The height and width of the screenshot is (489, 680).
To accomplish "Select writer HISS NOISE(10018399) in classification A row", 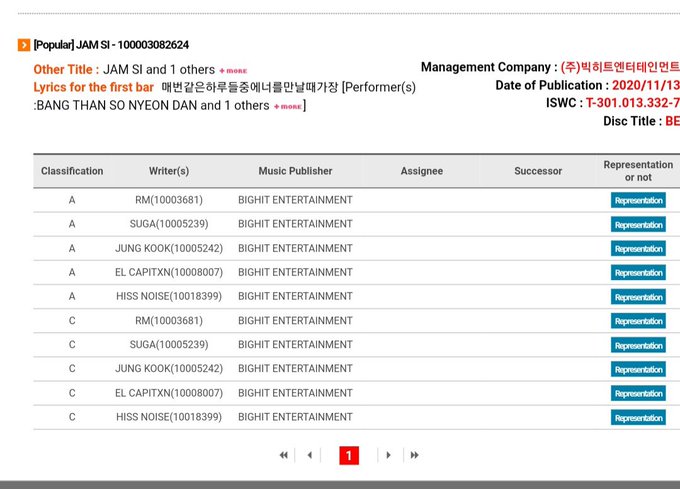I will pyautogui.click(x=169, y=296).
